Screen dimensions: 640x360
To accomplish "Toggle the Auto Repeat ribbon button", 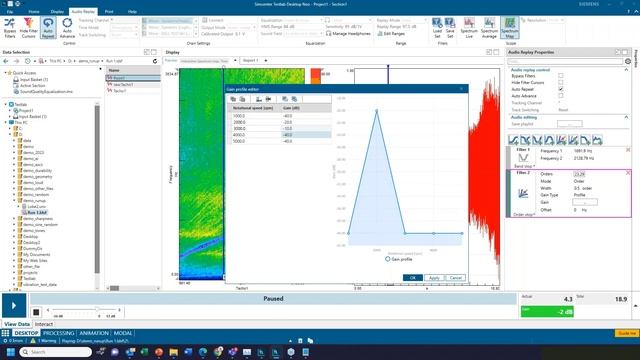I will point(48,28).
